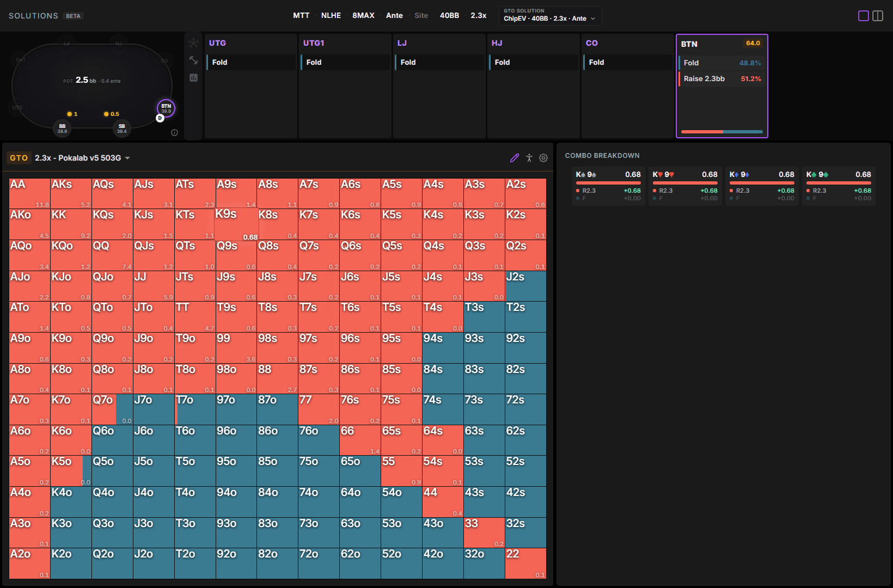This screenshot has width=893, height=588.
Task: Choose Fold under CO column
Action: (x=628, y=62)
